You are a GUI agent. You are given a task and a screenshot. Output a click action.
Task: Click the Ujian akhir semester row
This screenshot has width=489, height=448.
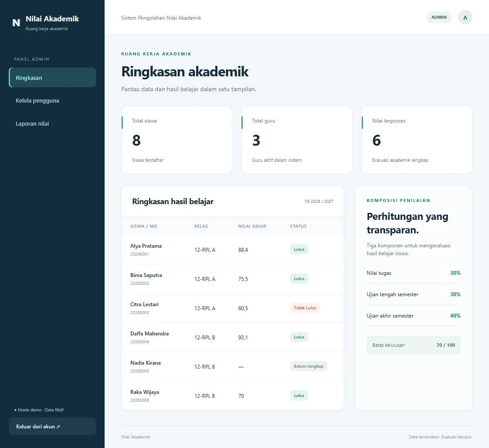click(414, 316)
